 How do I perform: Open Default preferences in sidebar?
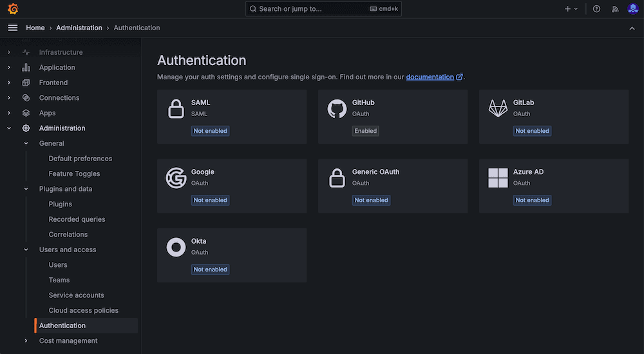[x=80, y=159]
